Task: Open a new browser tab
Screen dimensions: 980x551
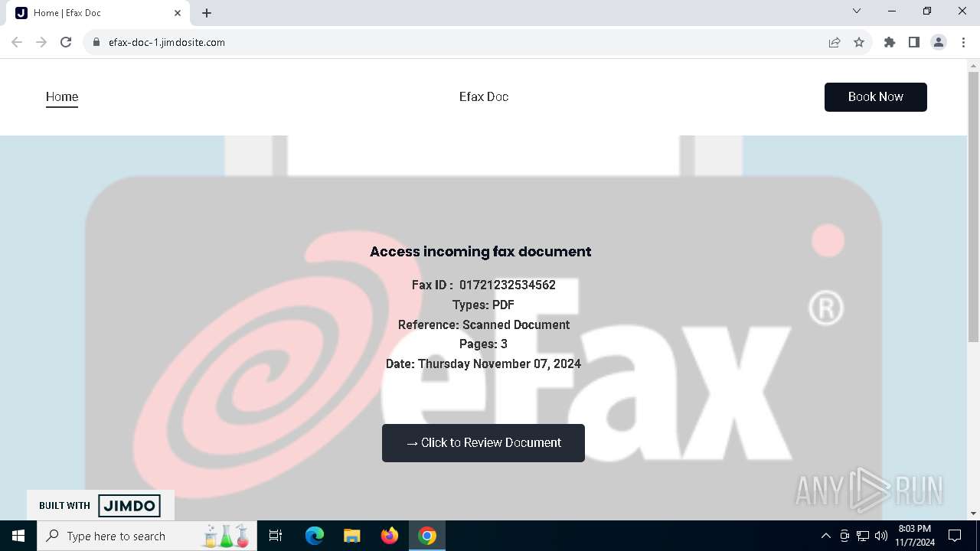Action: (207, 12)
